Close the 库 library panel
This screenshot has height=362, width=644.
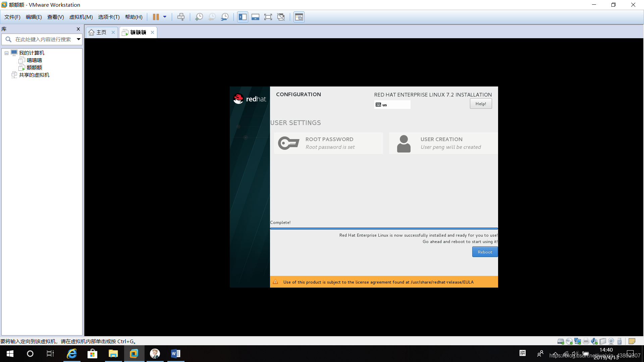(78, 29)
